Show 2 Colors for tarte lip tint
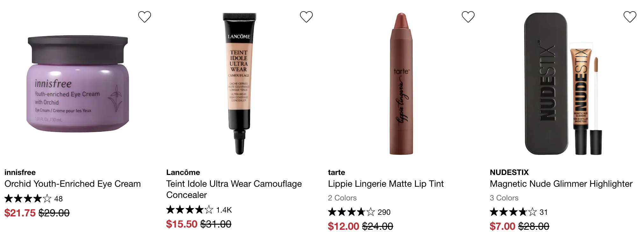 [x=342, y=198]
